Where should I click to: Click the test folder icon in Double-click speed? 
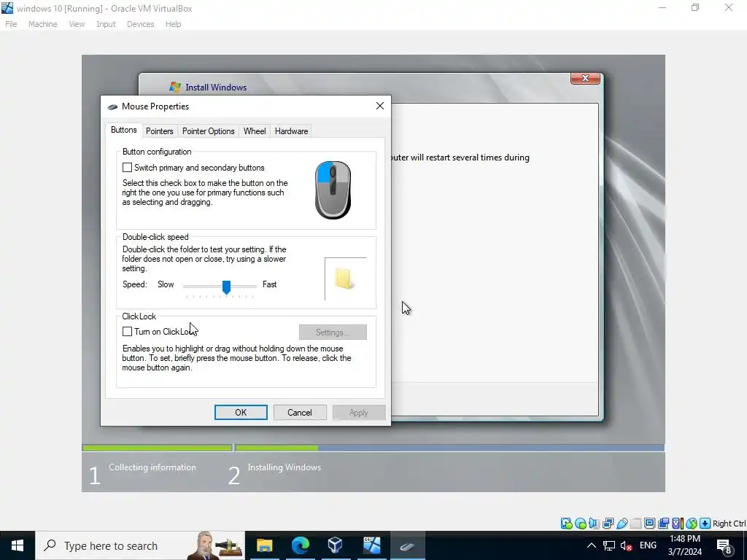[344, 279]
